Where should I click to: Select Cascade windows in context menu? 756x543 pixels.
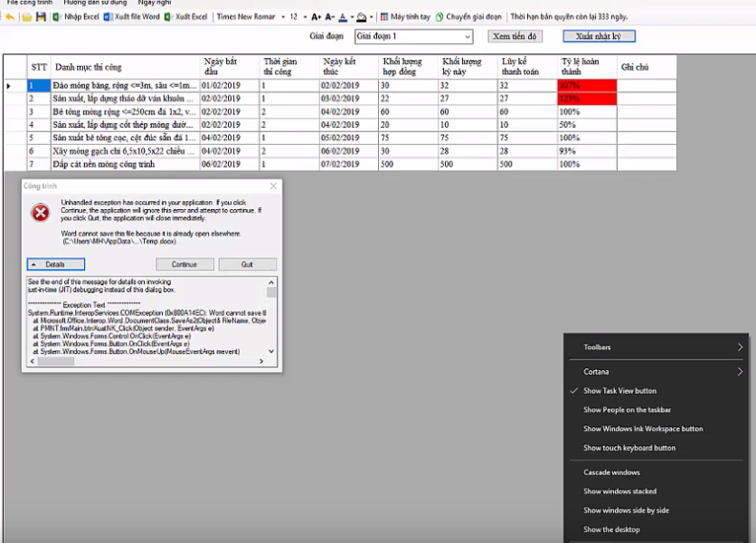pyautogui.click(x=657, y=472)
